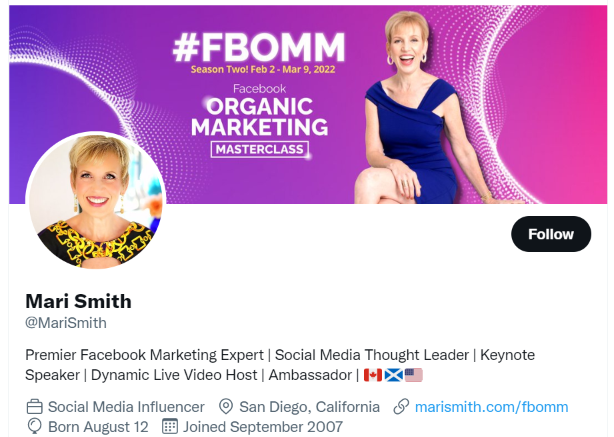Click the United States flag emoji in the bio
Screen dimensions: 614x437
point(414,375)
